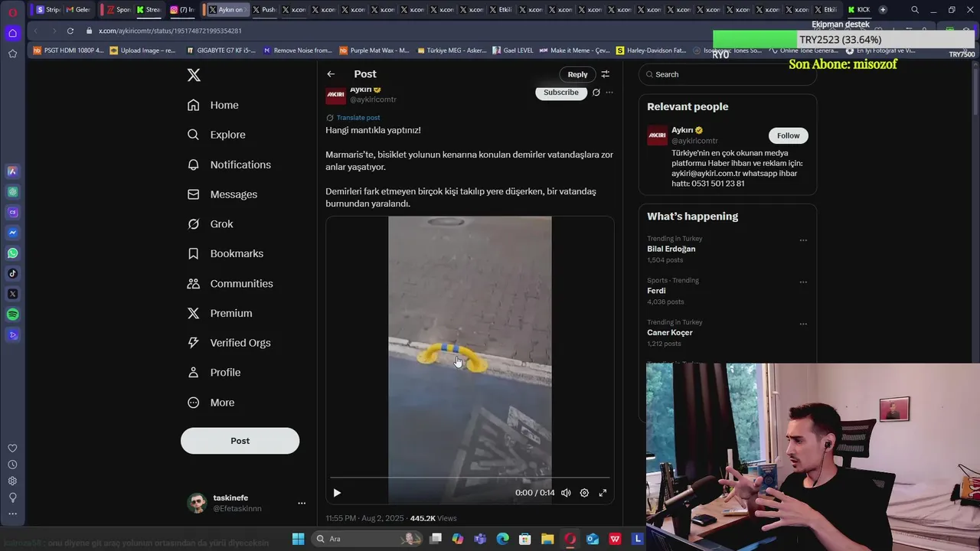Image resolution: width=980 pixels, height=551 pixels.
Task: Open options for Bilal Erdoğan trend
Action: [803, 240]
